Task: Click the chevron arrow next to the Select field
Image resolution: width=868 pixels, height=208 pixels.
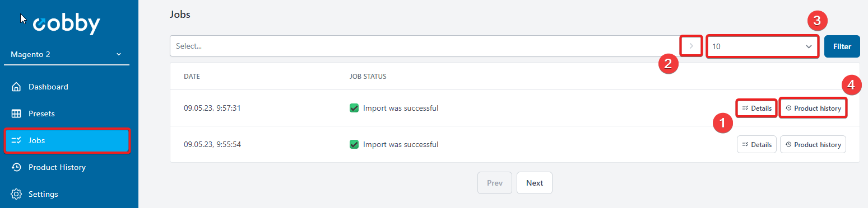Action: pyautogui.click(x=691, y=46)
